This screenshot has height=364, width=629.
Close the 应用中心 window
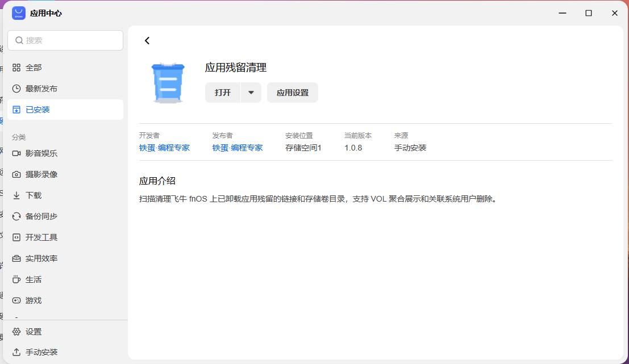tap(615, 13)
